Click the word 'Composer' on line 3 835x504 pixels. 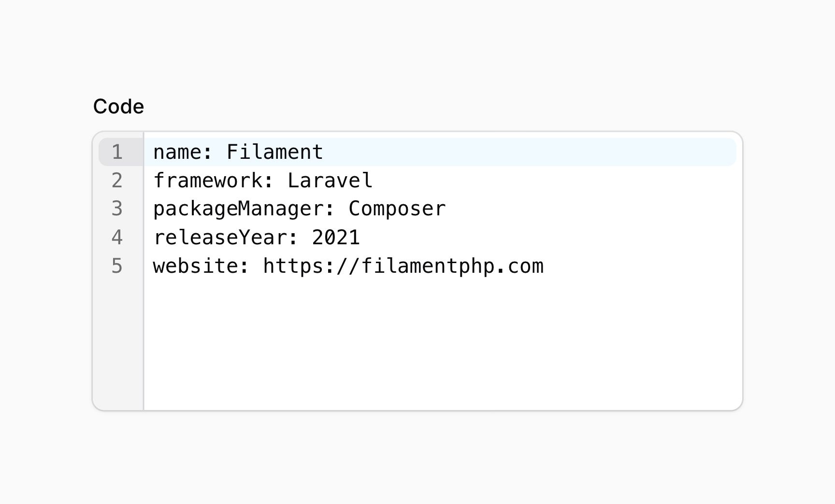tap(396, 209)
